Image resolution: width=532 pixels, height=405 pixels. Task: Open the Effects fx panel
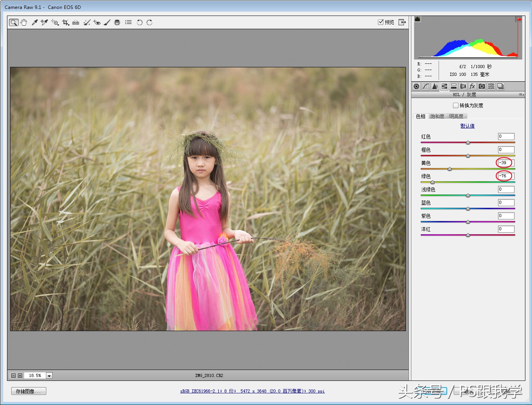[x=472, y=86]
